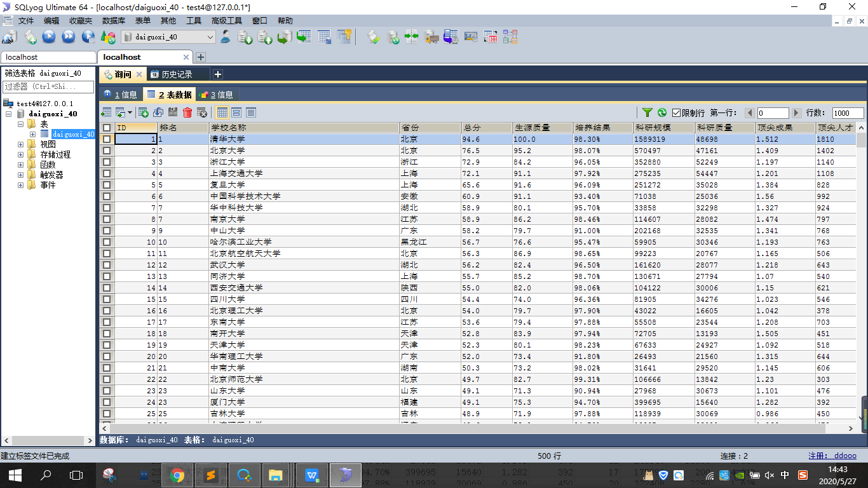Click the 行数 row count input field
This screenshot has height=488, width=868.
(x=848, y=112)
